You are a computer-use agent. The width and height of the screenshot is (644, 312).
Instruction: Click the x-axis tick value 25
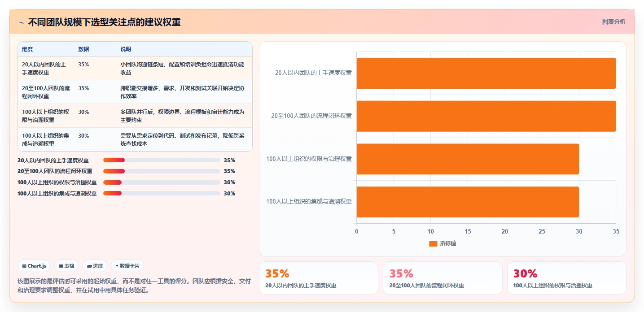[x=542, y=232]
